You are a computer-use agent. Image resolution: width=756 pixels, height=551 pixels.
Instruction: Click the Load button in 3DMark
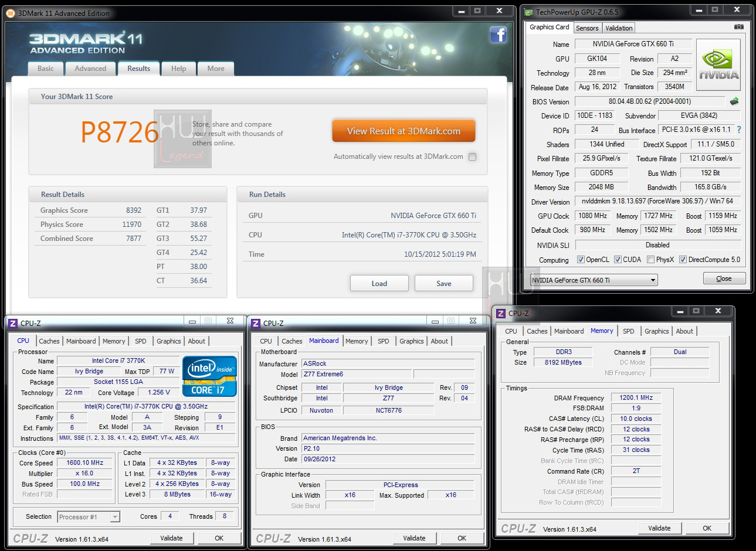tap(379, 284)
